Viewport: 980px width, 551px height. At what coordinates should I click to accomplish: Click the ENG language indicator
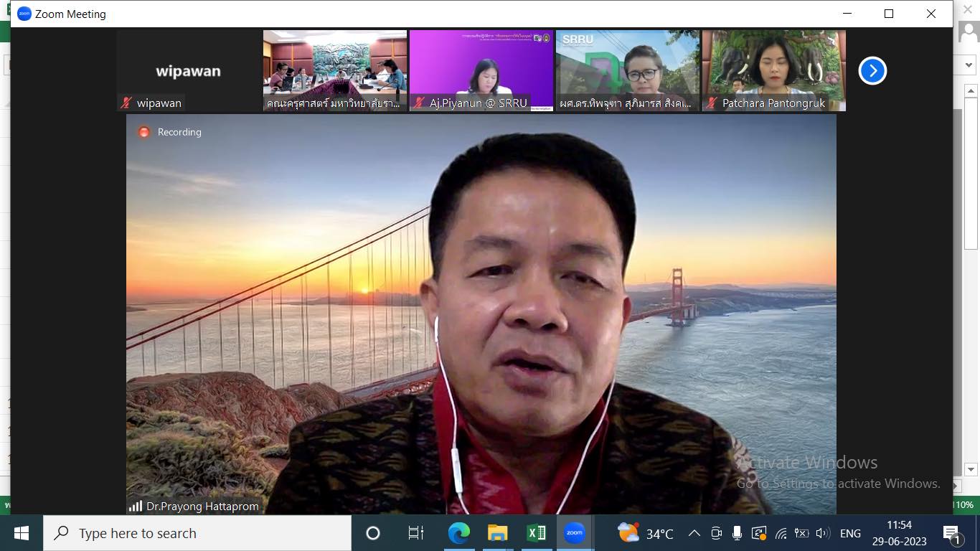(x=850, y=533)
